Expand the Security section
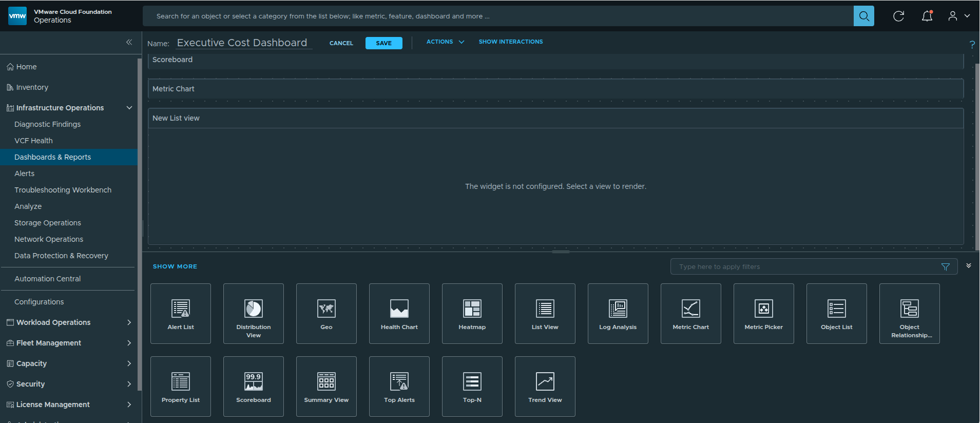980x423 pixels. [129, 384]
